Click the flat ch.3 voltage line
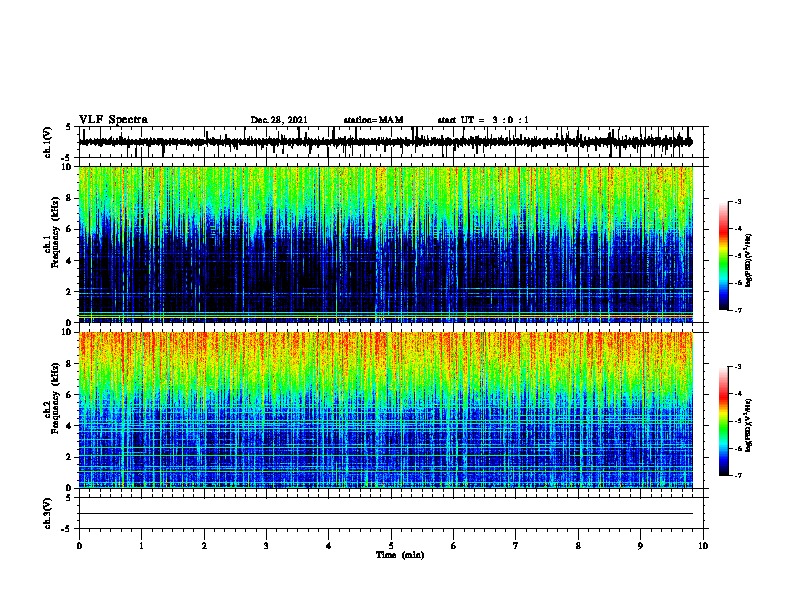 coord(385,514)
